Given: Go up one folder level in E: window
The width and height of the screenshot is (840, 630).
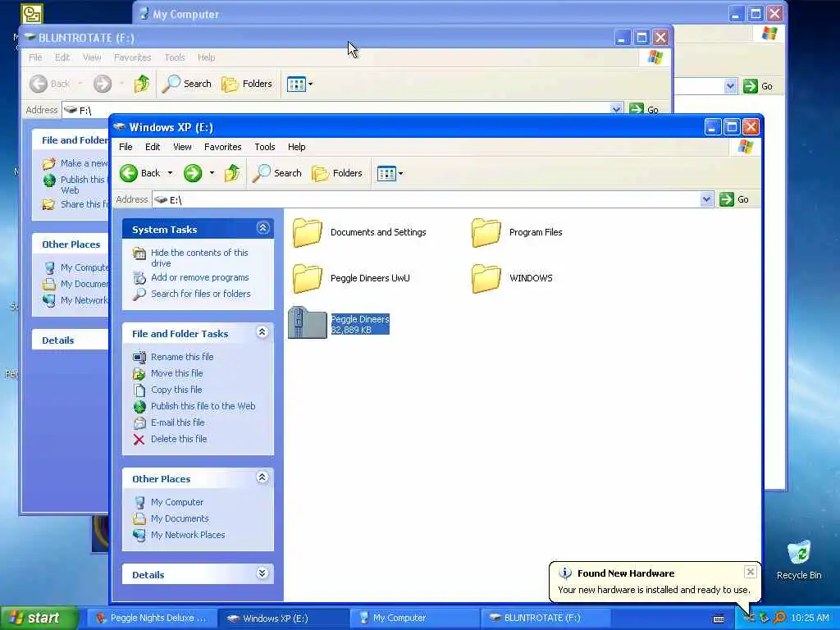Looking at the screenshot, I should click(x=232, y=173).
